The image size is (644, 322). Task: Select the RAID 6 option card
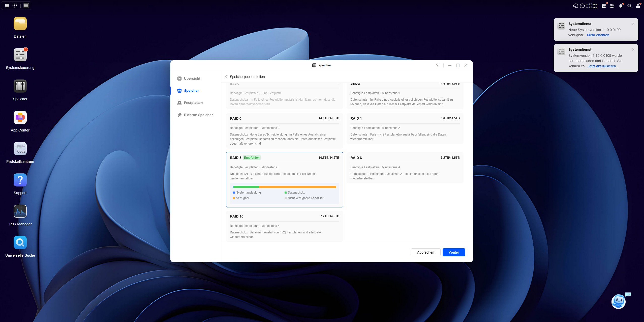(x=405, y=168)
